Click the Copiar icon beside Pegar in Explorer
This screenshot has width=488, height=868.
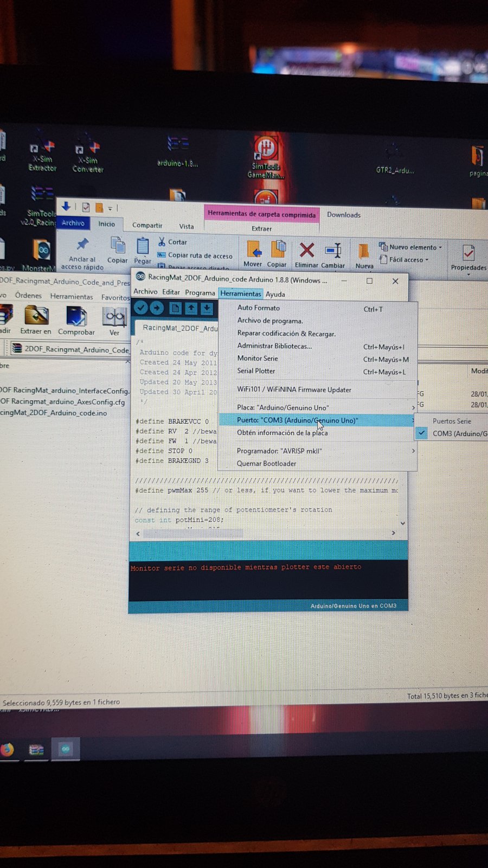point(118,245)
